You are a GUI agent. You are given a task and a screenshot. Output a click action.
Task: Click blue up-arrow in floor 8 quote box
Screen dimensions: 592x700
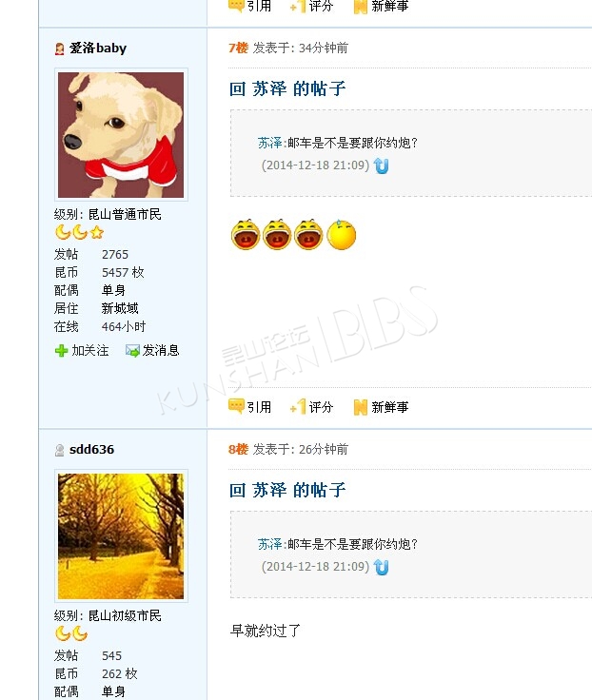pos(381,567)
